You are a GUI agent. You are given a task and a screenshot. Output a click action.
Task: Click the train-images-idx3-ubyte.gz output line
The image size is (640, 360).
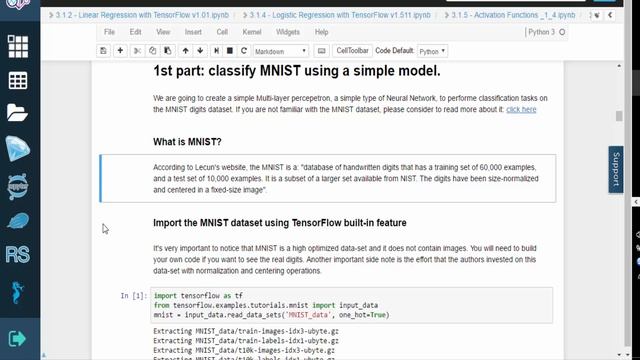click(x=246, y=331)
